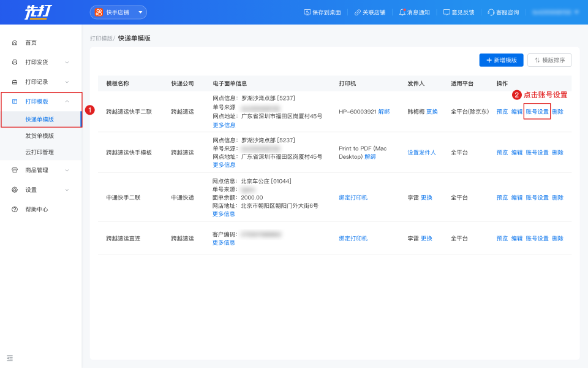Click 解绑 next to HP-60003921 printer
Image resolution: width=588 pixels, height=368 pixels.
383,112
